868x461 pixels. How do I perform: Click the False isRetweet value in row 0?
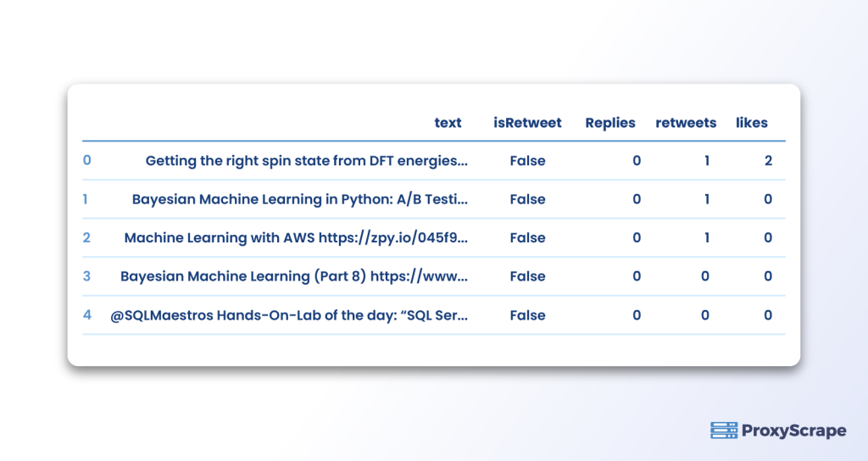(527, 160)
